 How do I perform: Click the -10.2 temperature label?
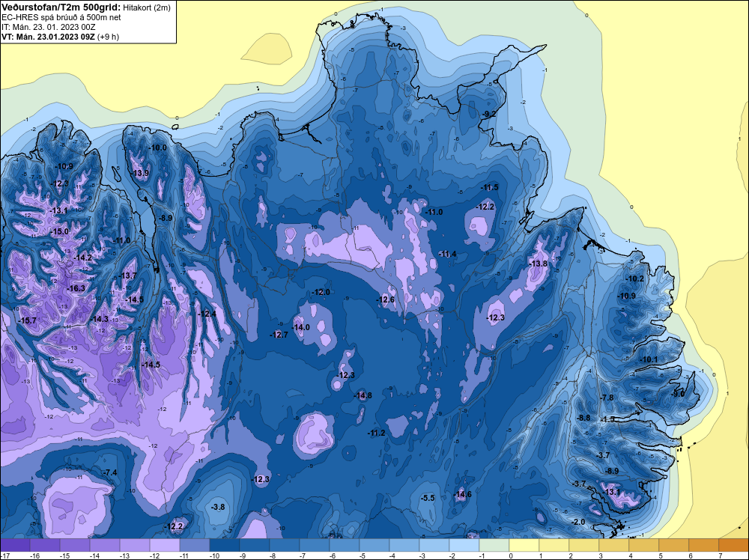coord(635,279)
